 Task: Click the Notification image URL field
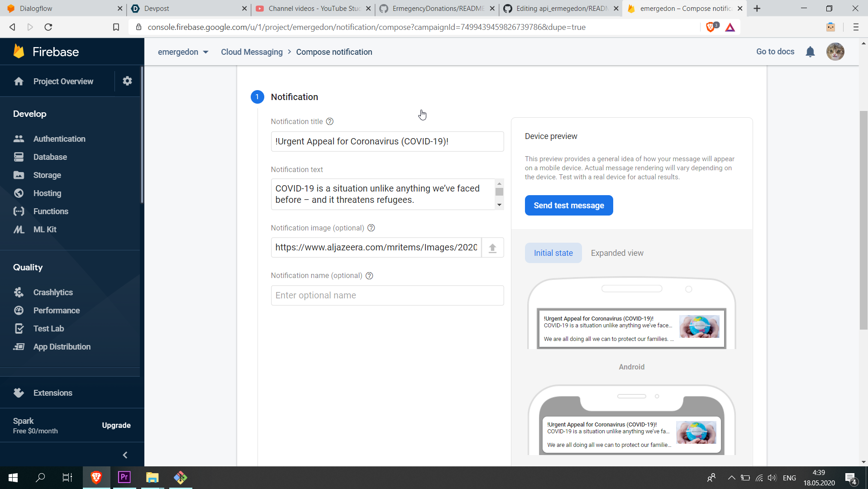point(376,248)
